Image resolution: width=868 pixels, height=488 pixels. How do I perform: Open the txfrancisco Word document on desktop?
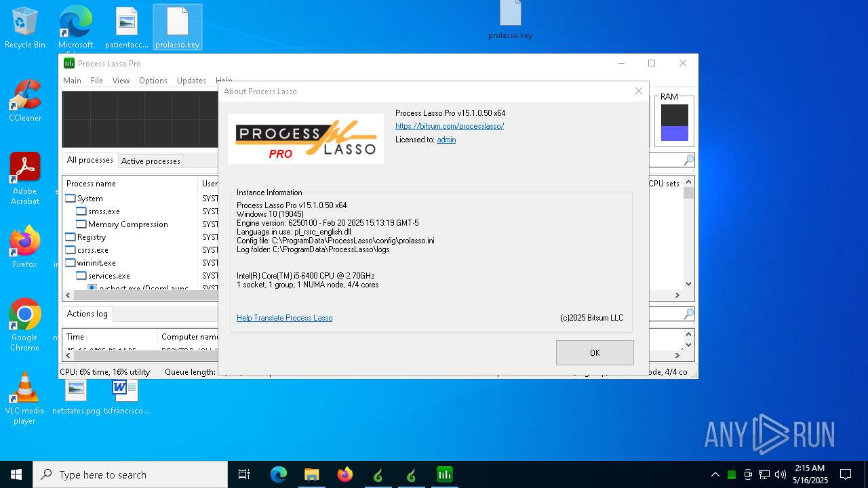point(126,396)
